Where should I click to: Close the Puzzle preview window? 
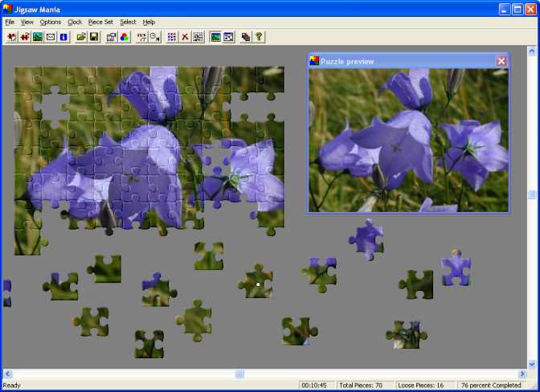pos(501,61)
